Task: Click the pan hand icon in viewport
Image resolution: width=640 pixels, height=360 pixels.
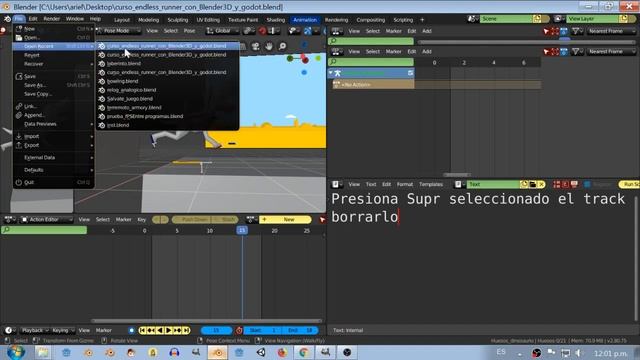Action: (x=269, y=46)
